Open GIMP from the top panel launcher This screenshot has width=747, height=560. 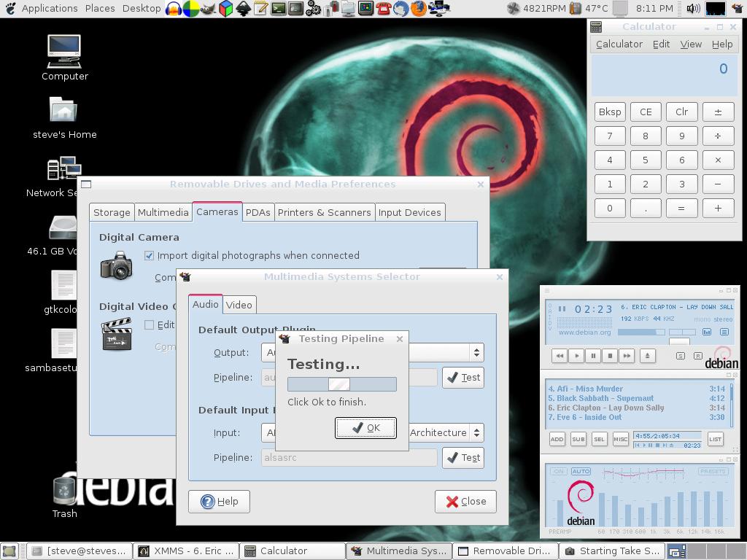point(208,9)
